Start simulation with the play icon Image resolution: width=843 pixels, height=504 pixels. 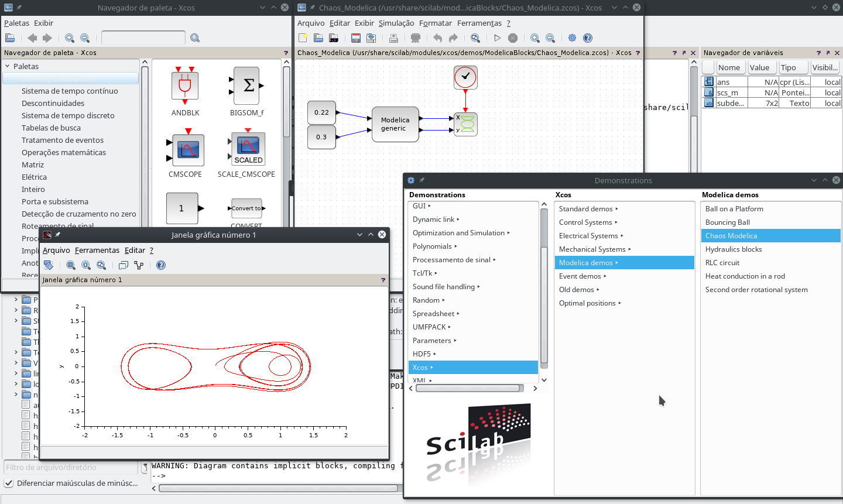pyautogui.click(x=497, y=38)
